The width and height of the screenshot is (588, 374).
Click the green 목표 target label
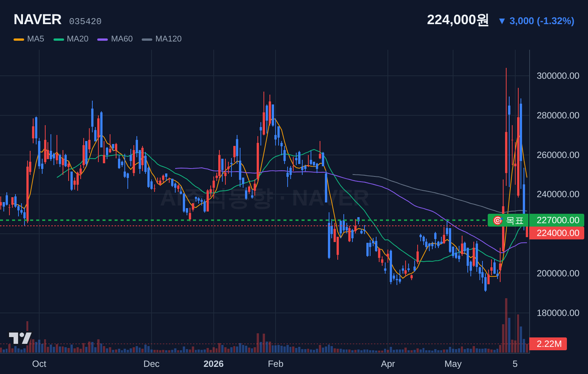pyautogui.click(x=508, y=220)
